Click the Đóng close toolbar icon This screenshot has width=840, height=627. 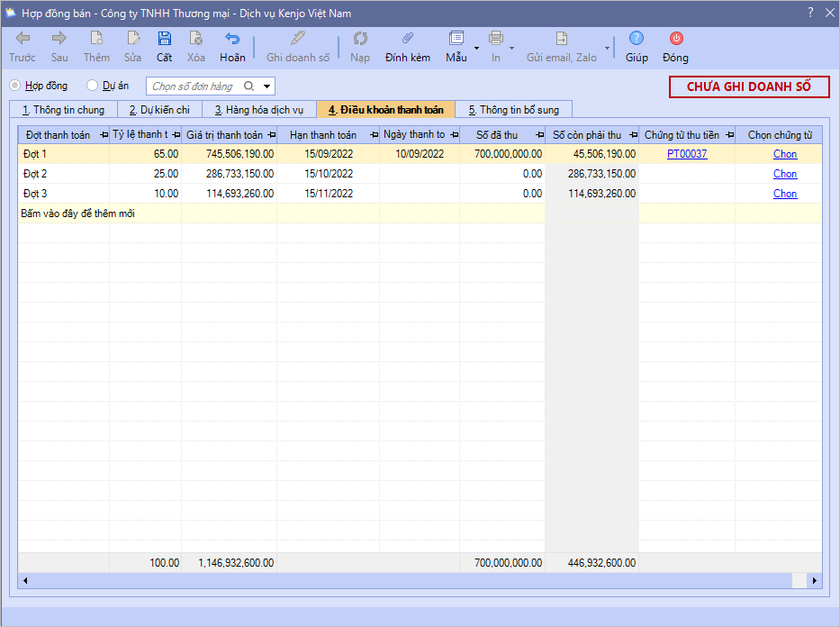pyautogui.click(x=675, y=39)
